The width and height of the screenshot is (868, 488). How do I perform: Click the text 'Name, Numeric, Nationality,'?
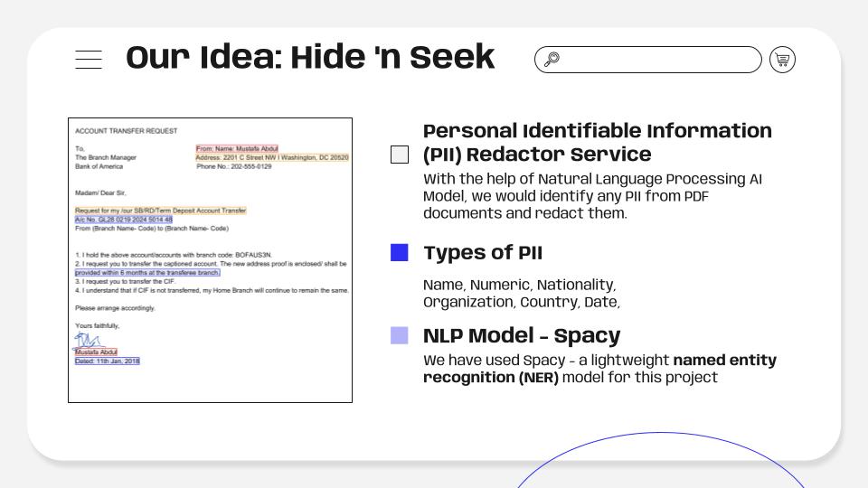pyautogui.click(x=519, y=285)
